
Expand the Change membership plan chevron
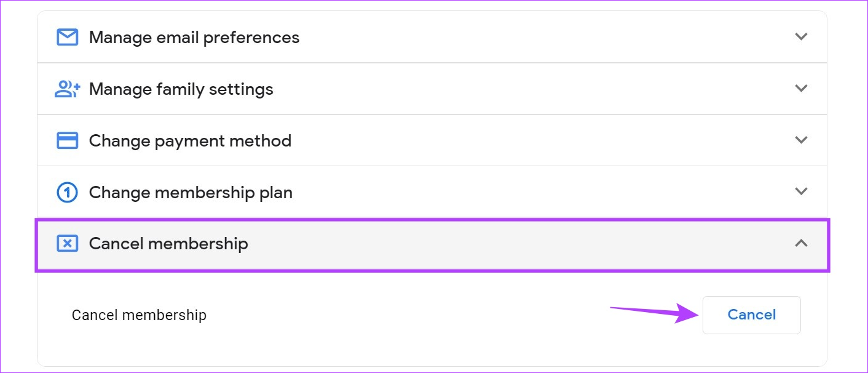[x=801, y=191]
